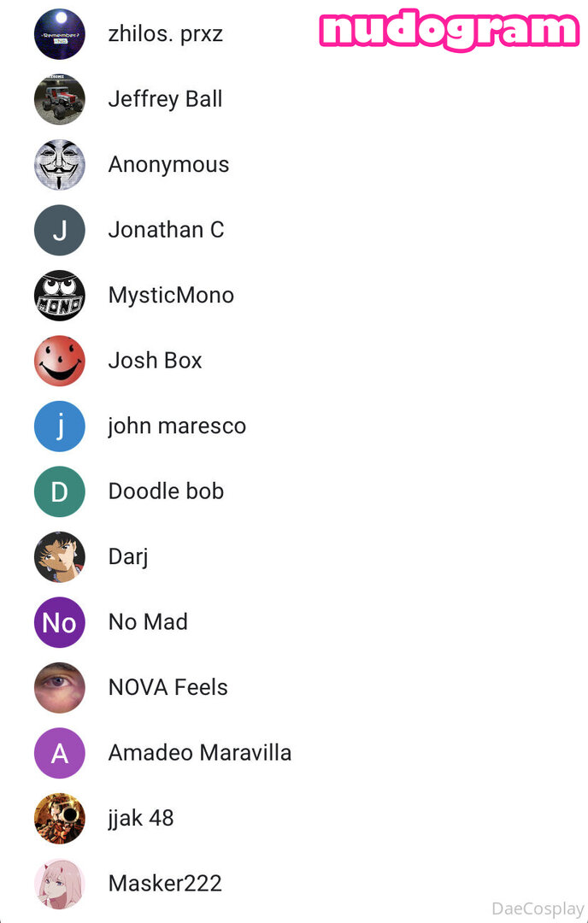Click Doodle bob's green D avatar
Image resolution: width=588 pixels, height=923 pixels.
[x=60, y=491]
